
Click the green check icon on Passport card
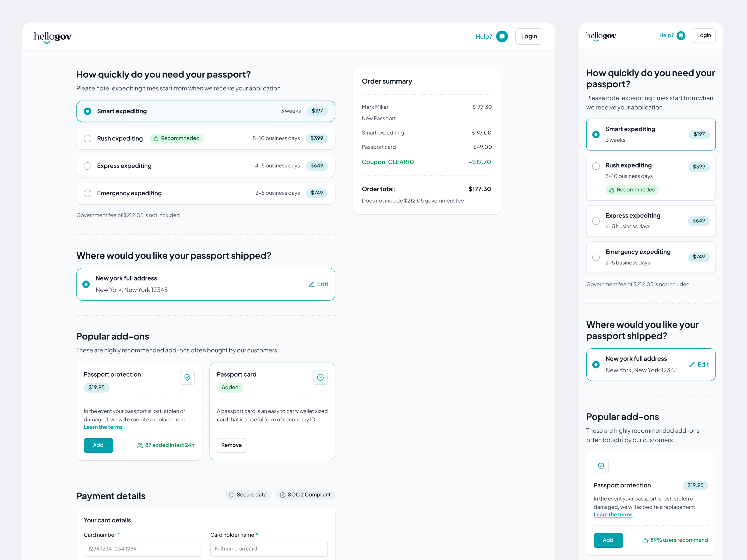(320, 377)
